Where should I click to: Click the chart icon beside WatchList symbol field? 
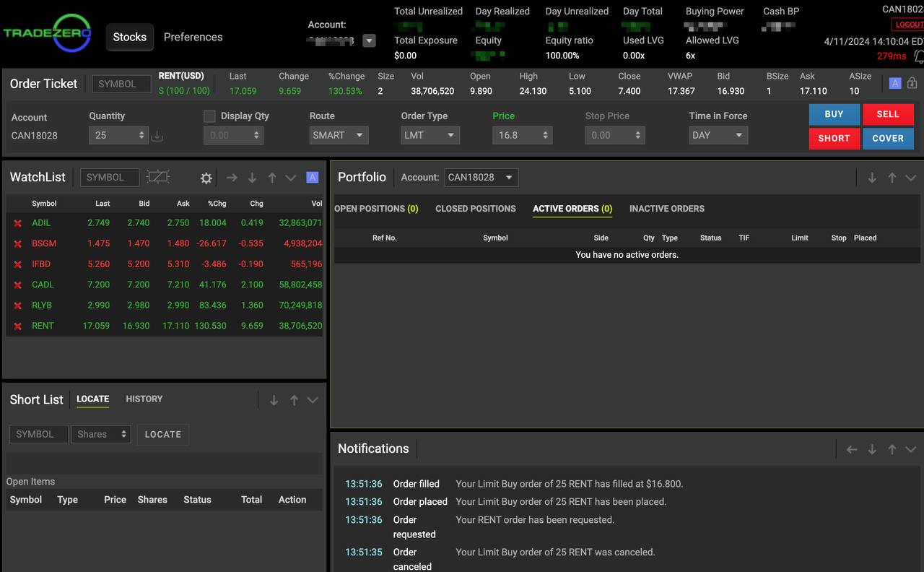click(x=157, y=177)
